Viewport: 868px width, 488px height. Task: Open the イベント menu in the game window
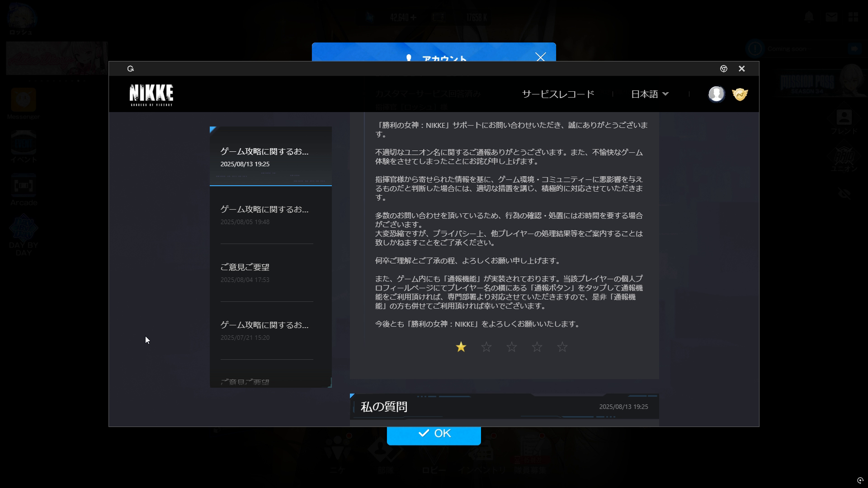[x=24, y=146]
